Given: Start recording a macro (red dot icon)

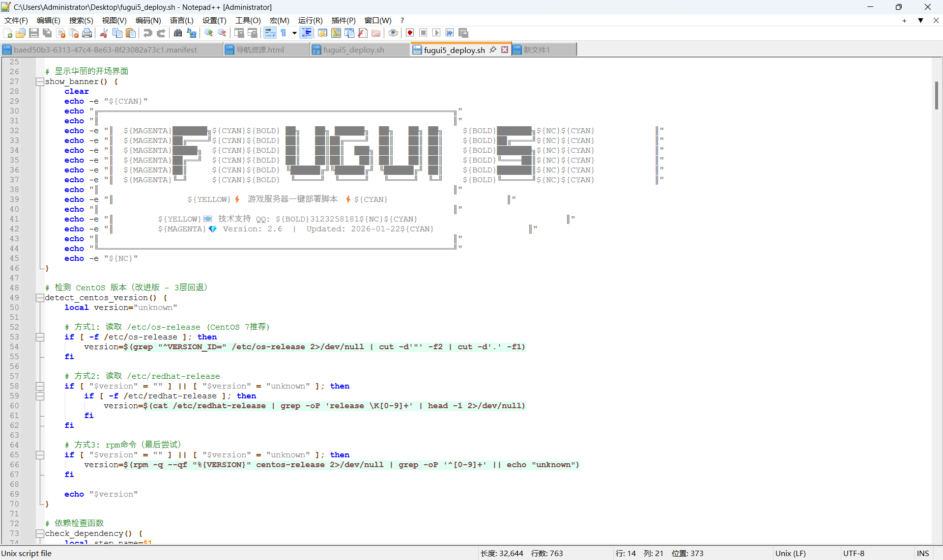Looking at the screenshot, I should [x=409, y=32].
